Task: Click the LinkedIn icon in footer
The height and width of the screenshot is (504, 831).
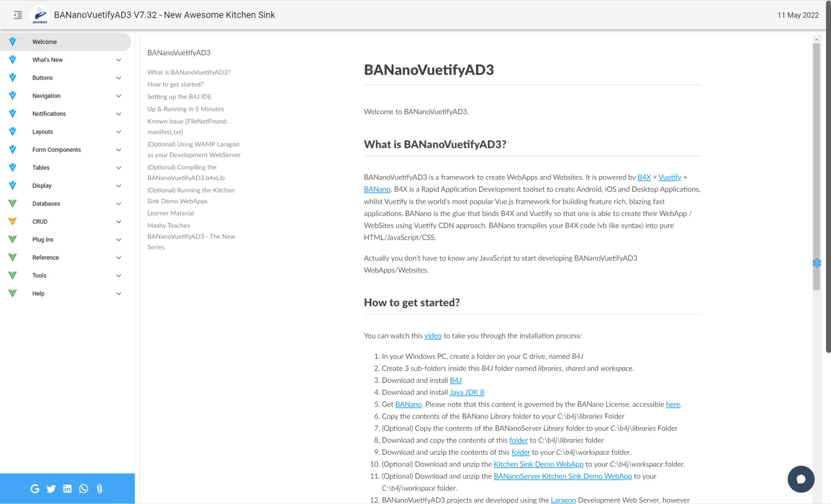Action: 67,488
